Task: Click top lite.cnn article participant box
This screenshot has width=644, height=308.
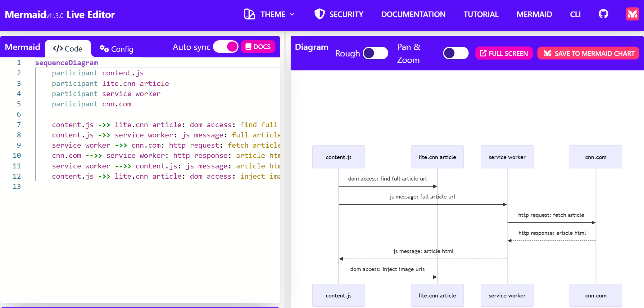Action: pos(437,157)
